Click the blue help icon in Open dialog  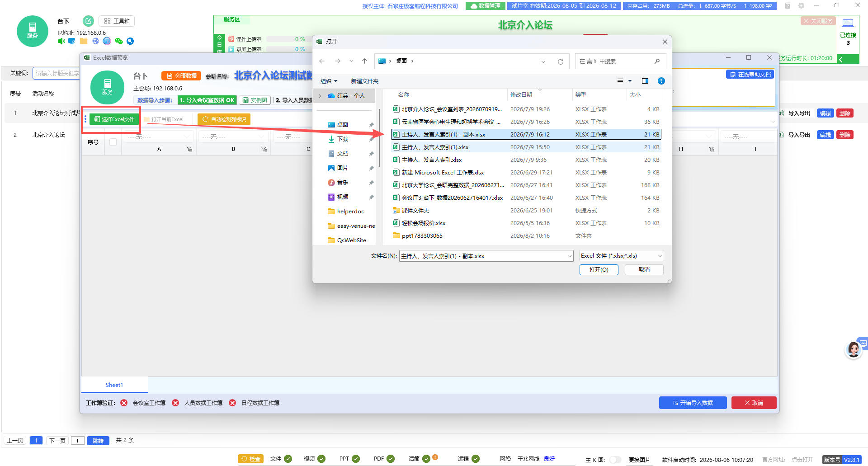661,81
